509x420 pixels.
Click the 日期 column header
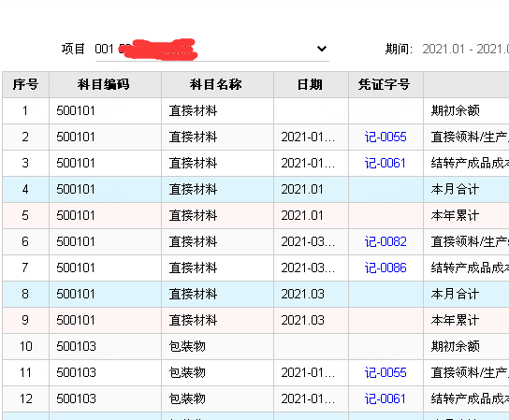[x=311, y=85]
